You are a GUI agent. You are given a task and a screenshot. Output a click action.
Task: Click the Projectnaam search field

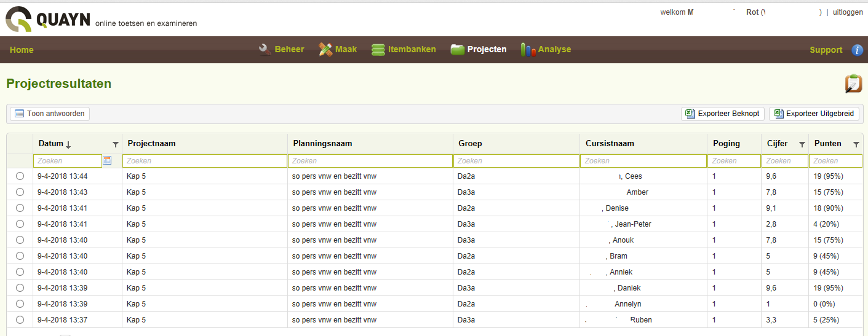205,161
